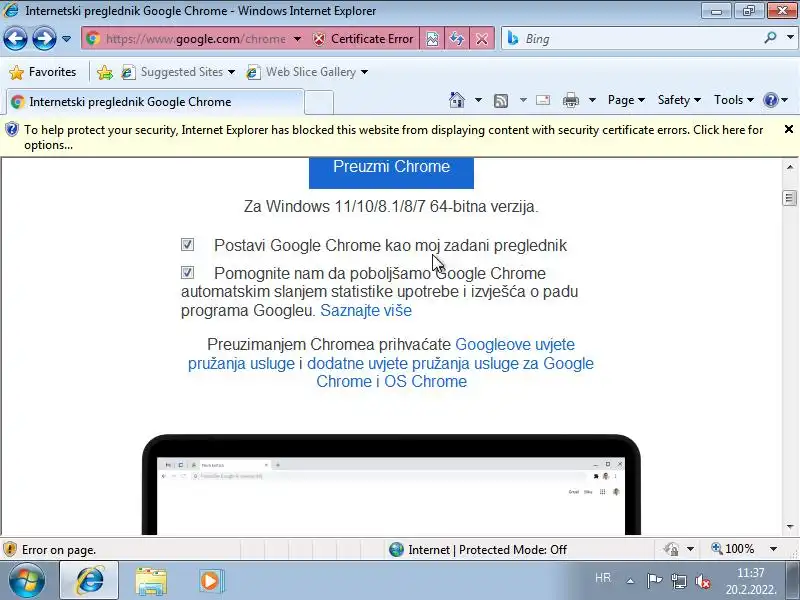800x600 pixels.
Task: Stop loading with the red X icon
Action: point(482,39)
